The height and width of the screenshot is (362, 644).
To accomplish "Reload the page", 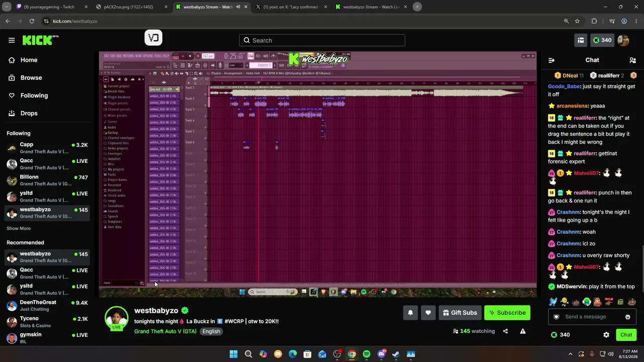I will pyautogui.click(x=32, y=21).
